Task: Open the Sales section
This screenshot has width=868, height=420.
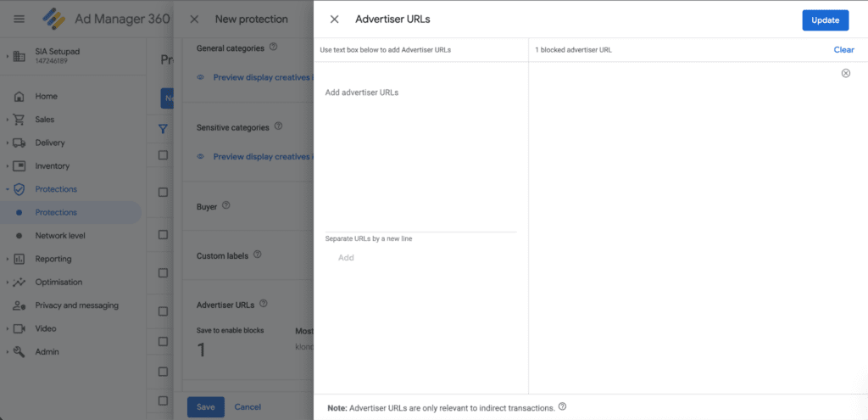Action: [45, 119]
